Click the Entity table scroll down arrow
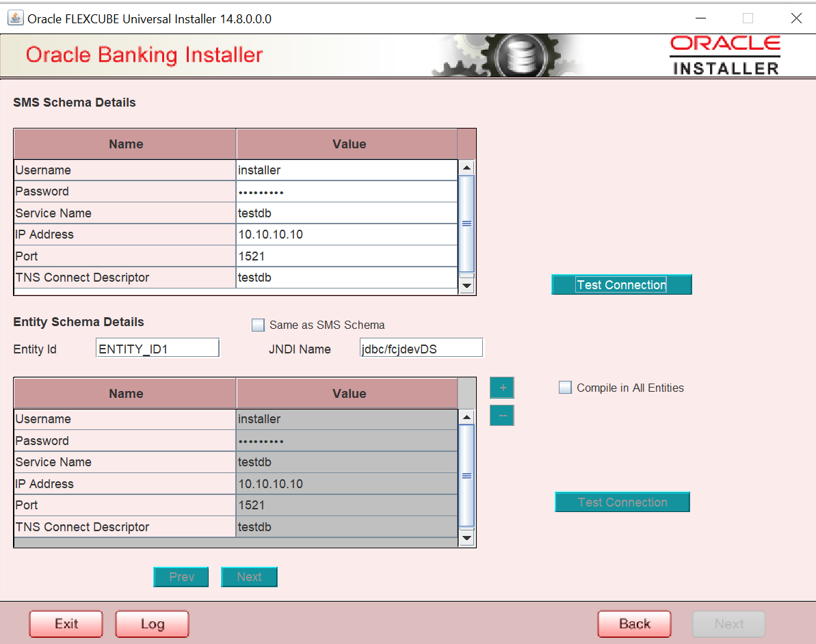 click(x=466, y=538)
